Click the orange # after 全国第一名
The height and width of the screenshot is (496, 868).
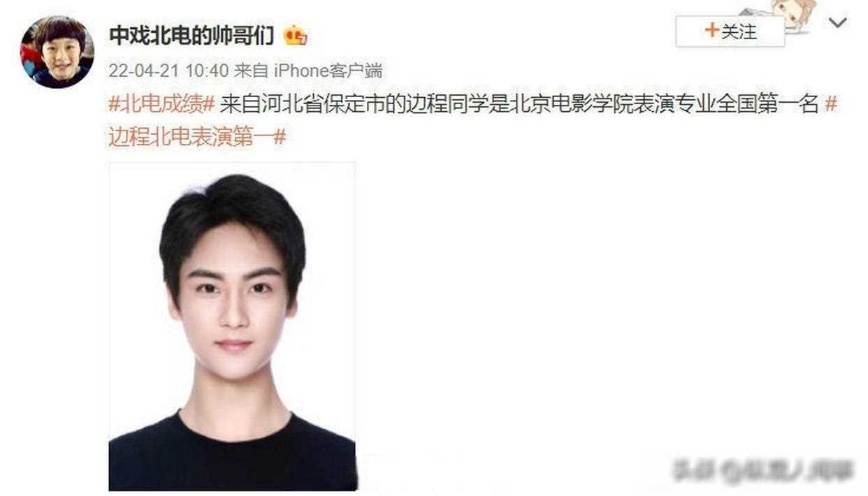[x=831, y=104]
